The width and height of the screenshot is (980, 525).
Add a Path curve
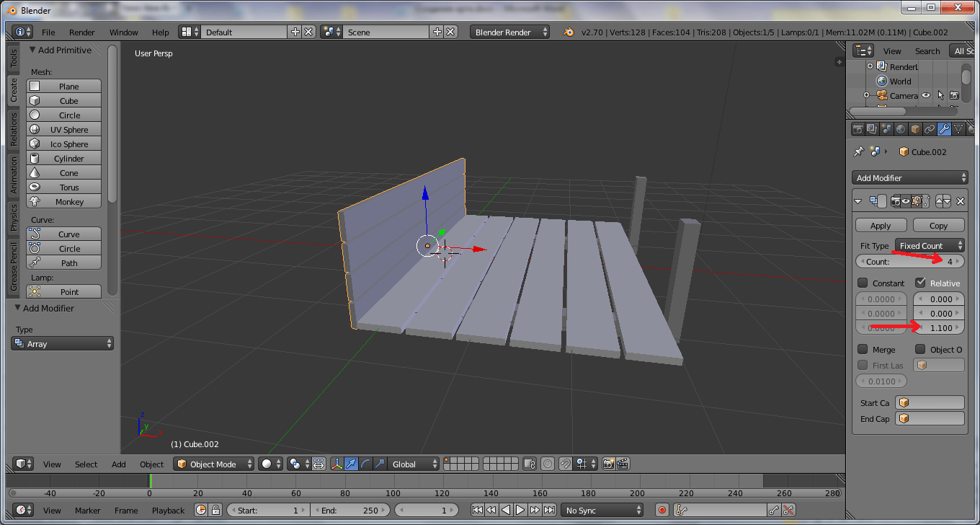click(64, 263)
